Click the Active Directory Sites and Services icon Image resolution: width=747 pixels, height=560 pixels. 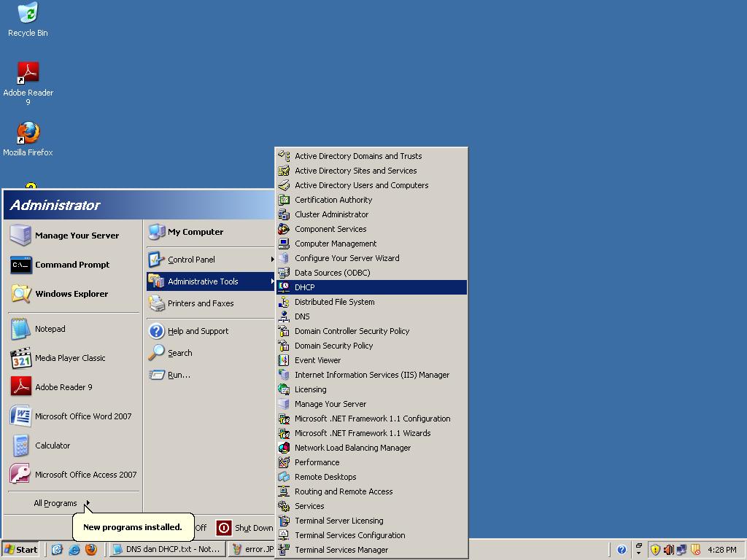point(284,171)
